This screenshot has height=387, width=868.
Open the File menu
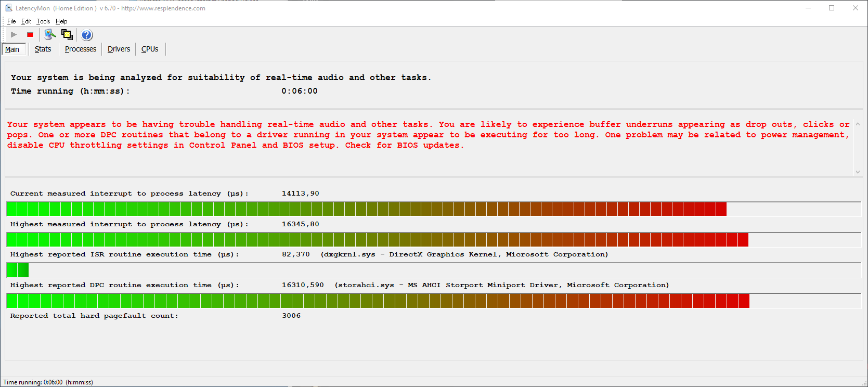coord(11,21)
